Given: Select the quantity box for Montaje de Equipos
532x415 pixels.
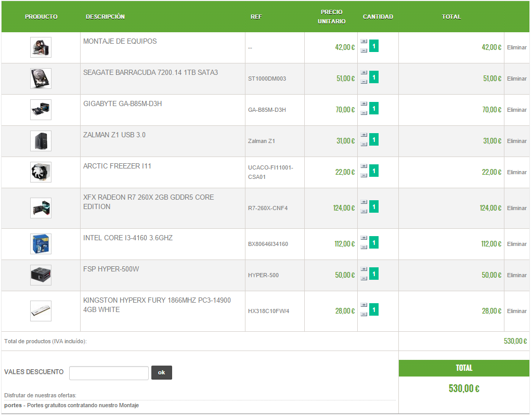Looking at the screenshot, I should pos(374,46).
